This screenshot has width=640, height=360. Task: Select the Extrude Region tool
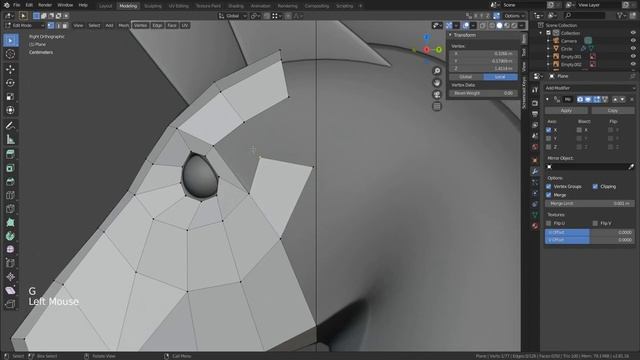tap(11, 154)
